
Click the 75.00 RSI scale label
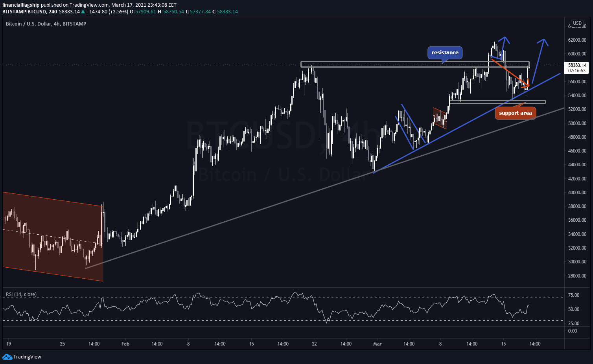tap(574, 295)
